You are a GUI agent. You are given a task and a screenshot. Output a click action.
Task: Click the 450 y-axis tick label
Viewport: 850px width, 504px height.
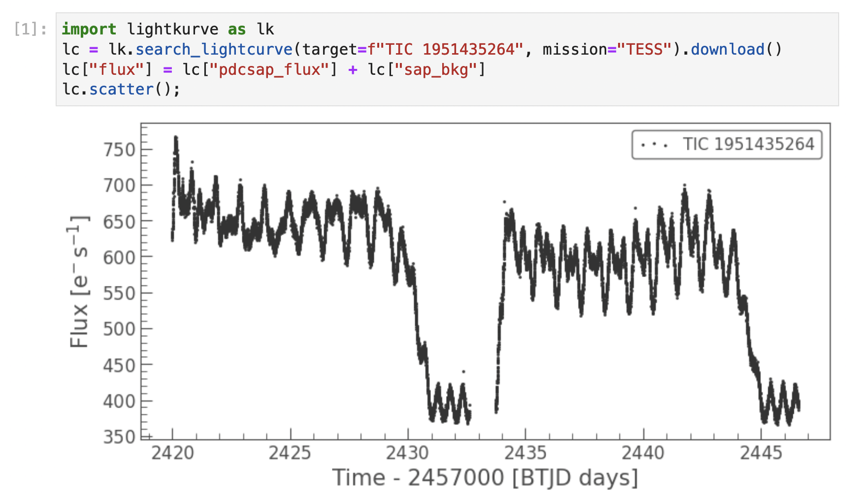click(119, 366)
